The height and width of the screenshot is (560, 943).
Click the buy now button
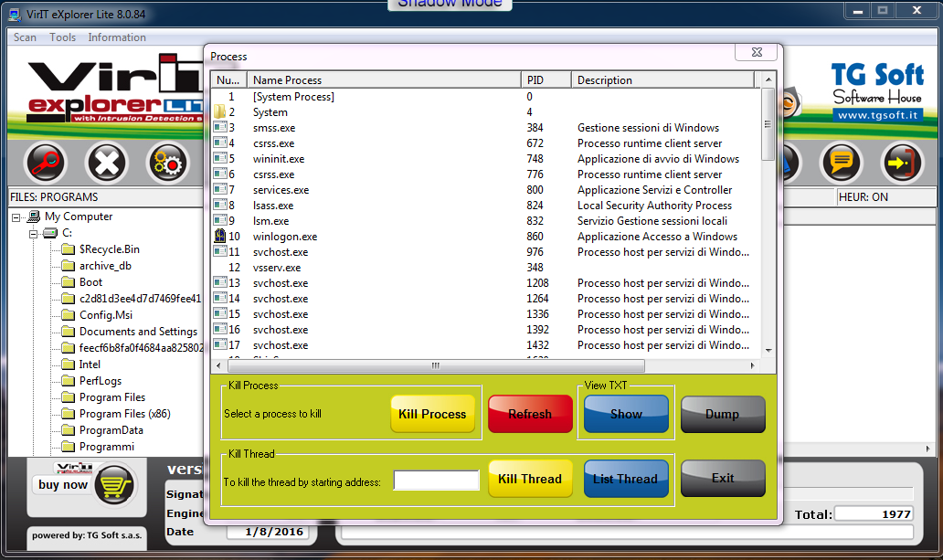click(x=62, y=485)
